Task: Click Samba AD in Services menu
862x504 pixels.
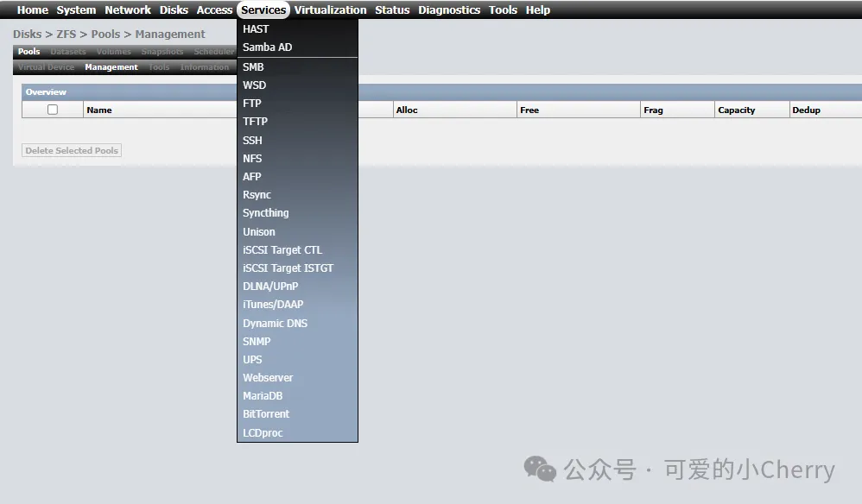Action: (267, 47)
